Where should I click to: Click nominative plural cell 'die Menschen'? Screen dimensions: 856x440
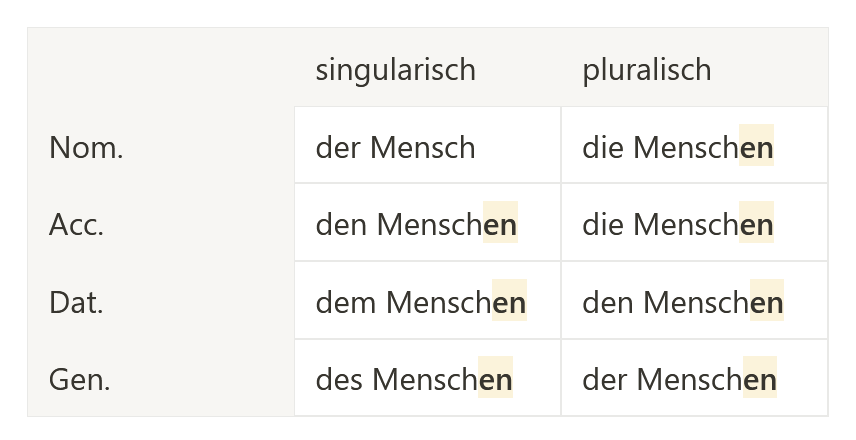point(694,145)
